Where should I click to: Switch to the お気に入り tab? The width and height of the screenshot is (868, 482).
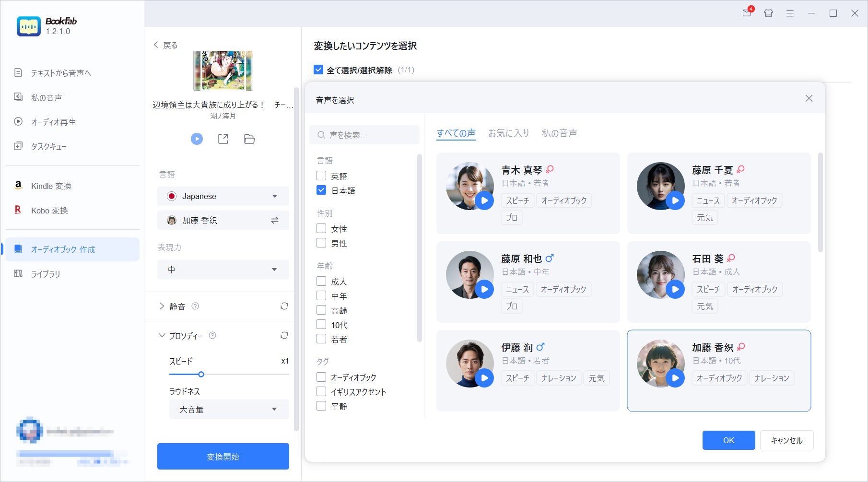tap(508, 133)
